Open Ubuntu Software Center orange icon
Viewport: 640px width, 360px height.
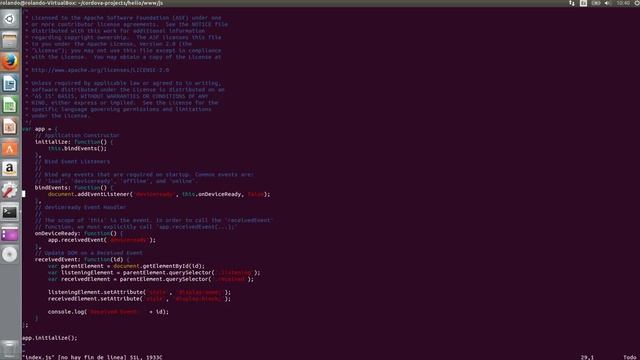click(x=9, y=148)
